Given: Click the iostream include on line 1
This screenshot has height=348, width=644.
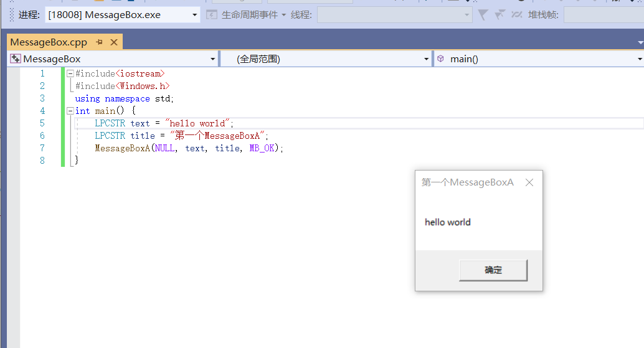Looking at the screenshot, I should 140,73.
